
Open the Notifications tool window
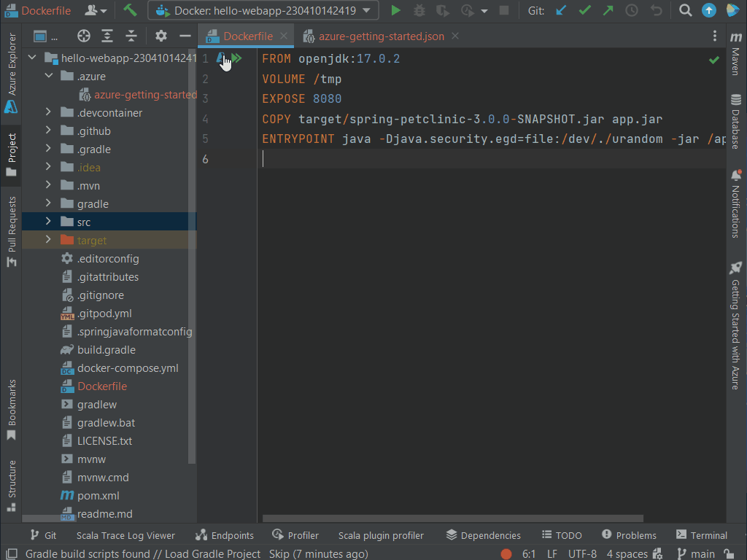coord(736,204)
